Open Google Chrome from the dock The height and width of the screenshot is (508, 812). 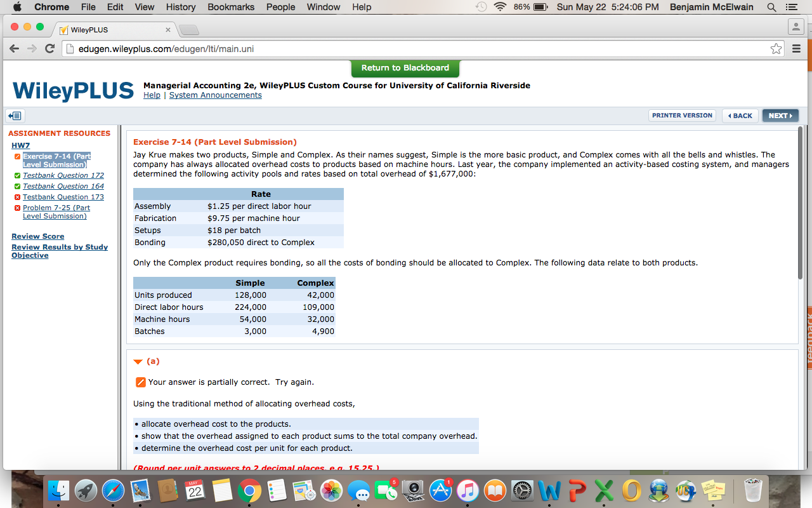[x=250, y=490]
